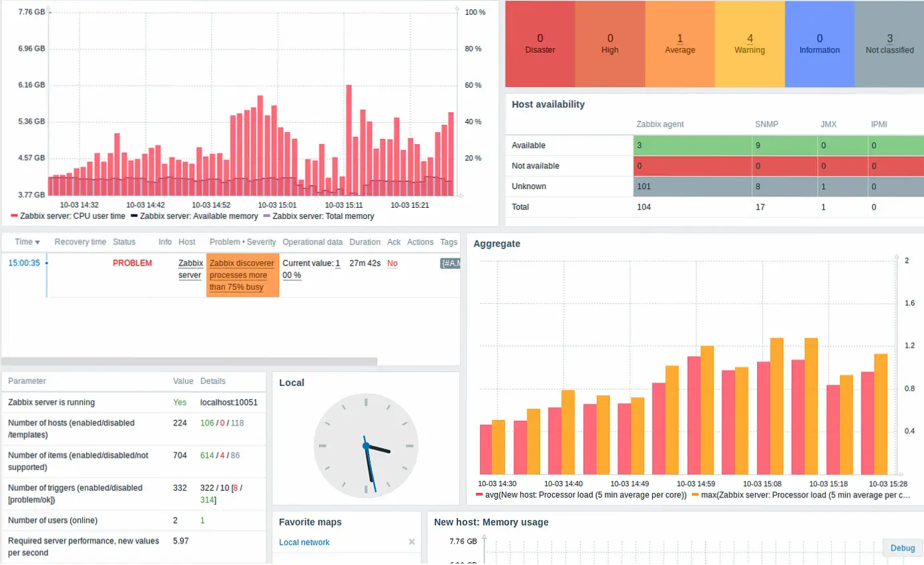924x565 pixels.
Task: Acknowledge the problem via the No link
Action: (392, 264)
